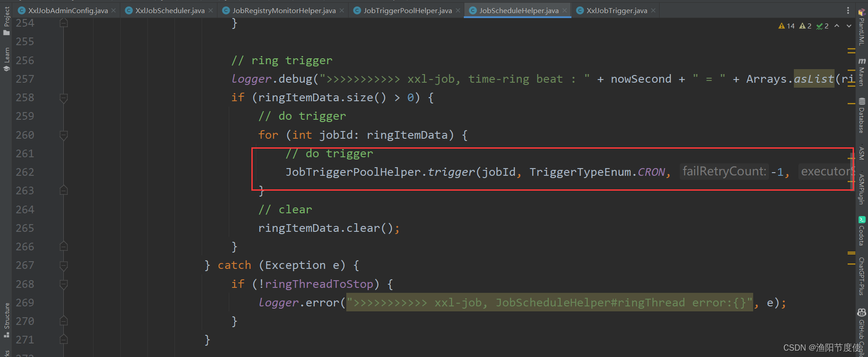Close the XxlJobTrigger.java tab
The height and width of the screenshot is (357, 868).
pos(653,10)
